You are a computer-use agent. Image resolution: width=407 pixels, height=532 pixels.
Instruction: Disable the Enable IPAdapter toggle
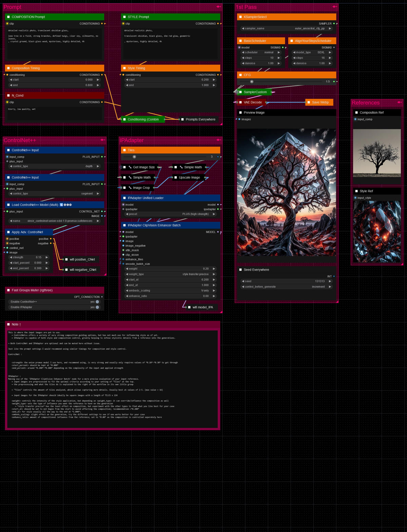coord(97,307)
